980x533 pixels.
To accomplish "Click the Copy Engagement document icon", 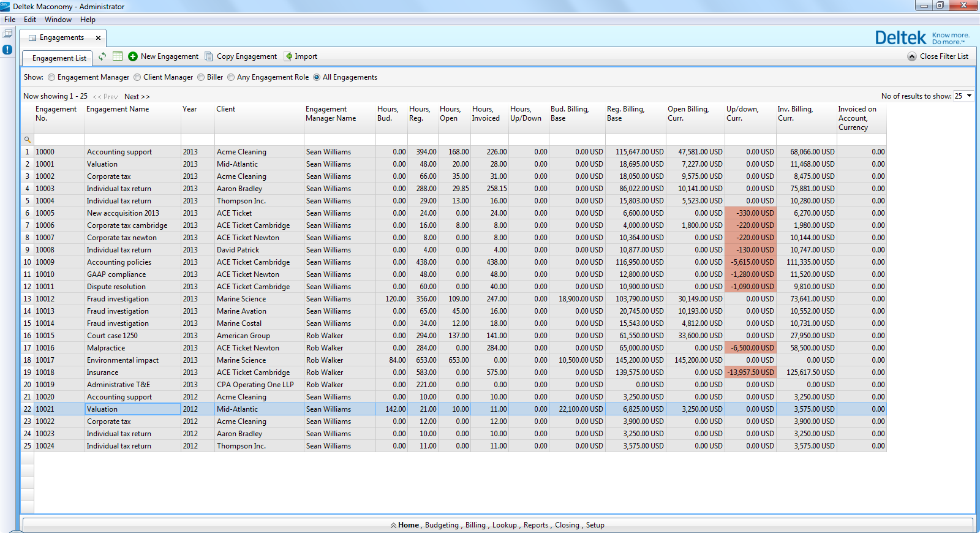I will click(x=209, y=56).
